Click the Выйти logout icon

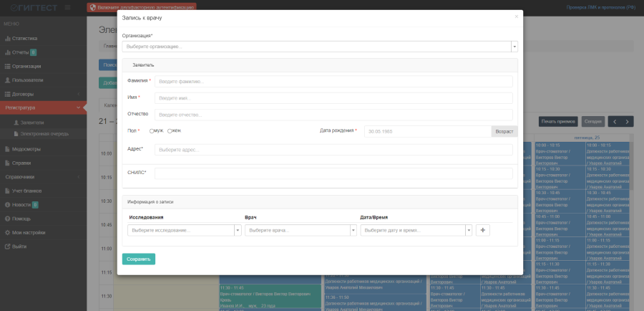click(7, 247)
